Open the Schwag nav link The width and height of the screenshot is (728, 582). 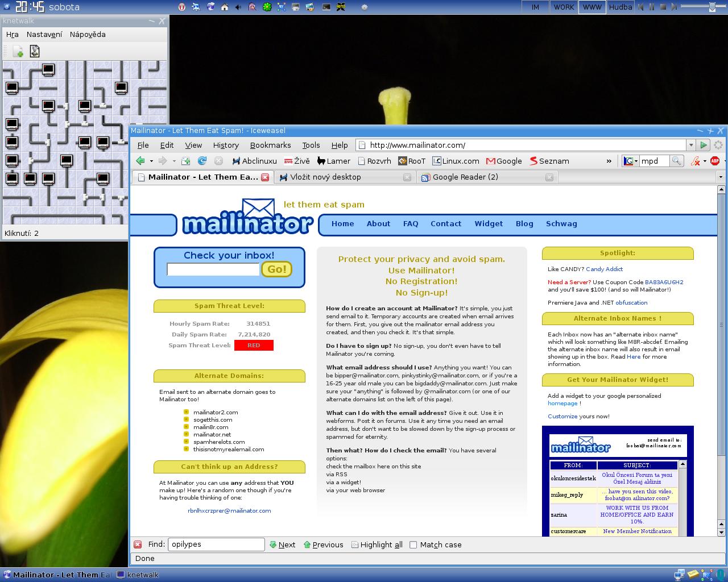click(561, 223)
